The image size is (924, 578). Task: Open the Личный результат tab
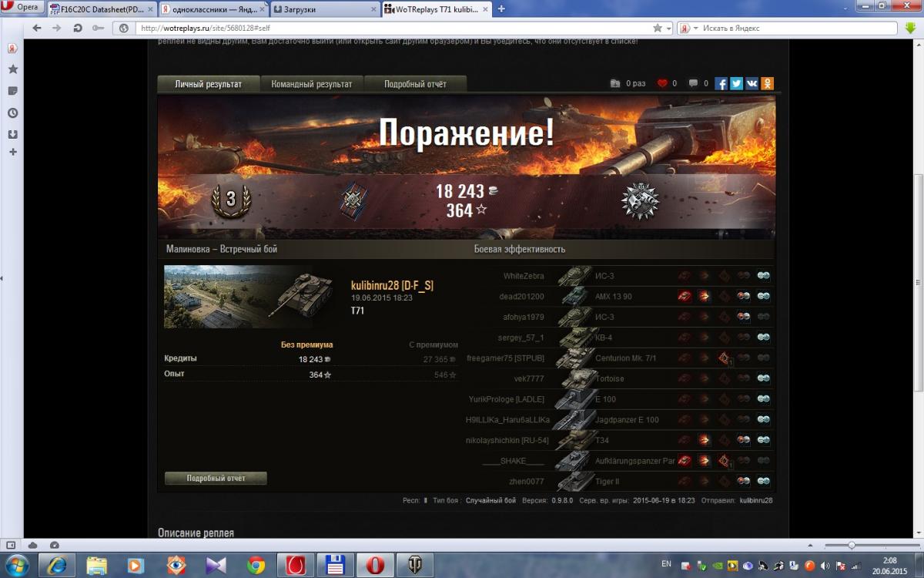pyautogui.click(x=209, y=84)
